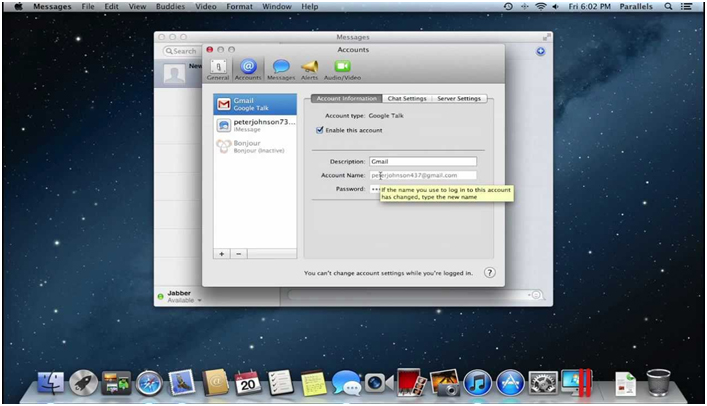707x406 pixels.
Task: Open help with the question mark button
Action: click(x=490, y=272)
